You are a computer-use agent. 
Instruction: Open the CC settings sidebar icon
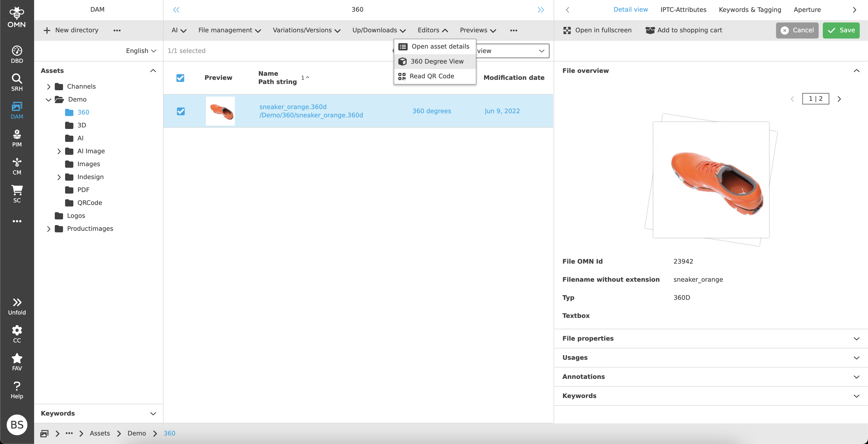(x=17, y=333)
